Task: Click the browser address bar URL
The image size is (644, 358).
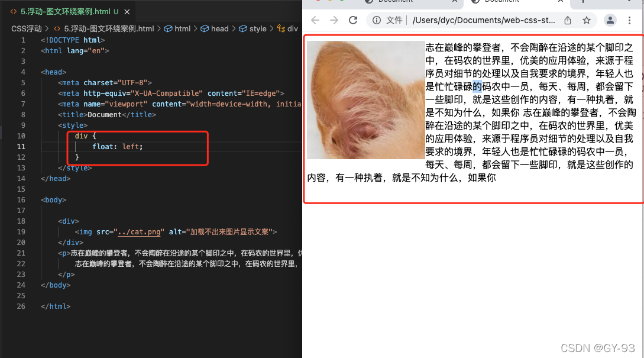Action: [x=484, y=20]
